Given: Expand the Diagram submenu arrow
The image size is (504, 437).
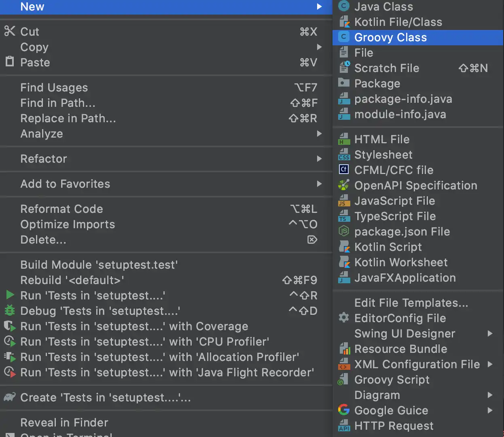Looking at the screenshot, I should [490, 395].
